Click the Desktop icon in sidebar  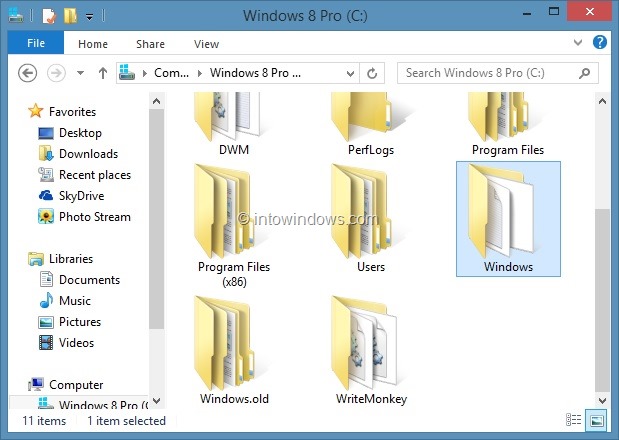[46, 133]
